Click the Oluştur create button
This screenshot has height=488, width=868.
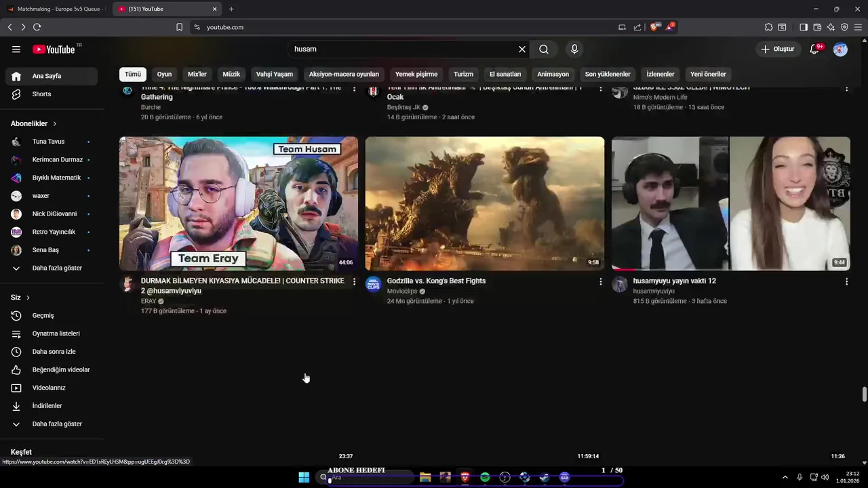(x=777, y=49)
